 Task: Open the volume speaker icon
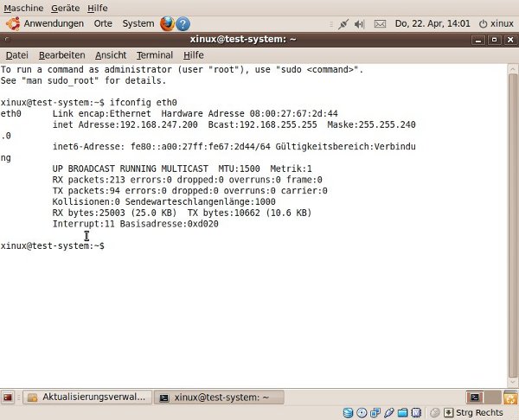(361, 23)
